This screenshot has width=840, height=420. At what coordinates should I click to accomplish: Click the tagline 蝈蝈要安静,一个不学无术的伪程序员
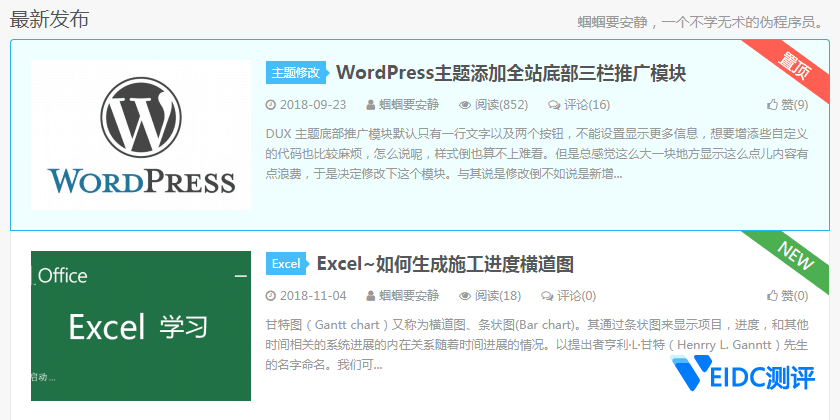[x=700, y=23]
